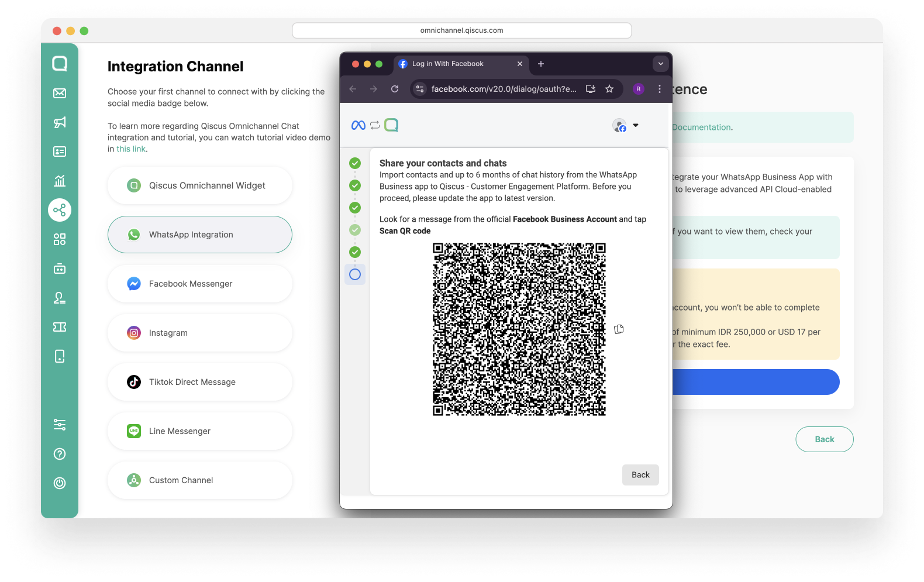Open the agent management icon in sidebar
Image resolution: width=924 pixels, height=582 pixels.
(x=60, y=298)
